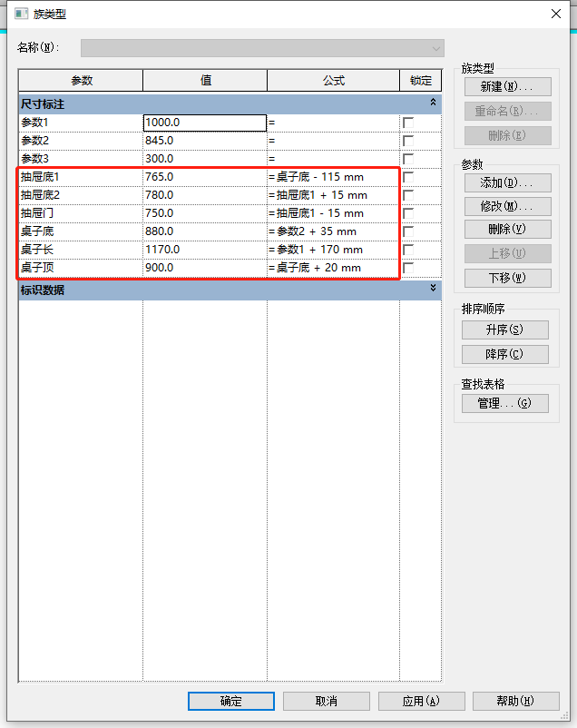Toggle lock checkbox for 桌子顶
This screenshot has width=577, height=728.
pyautogui.click(x=408, y=268)
